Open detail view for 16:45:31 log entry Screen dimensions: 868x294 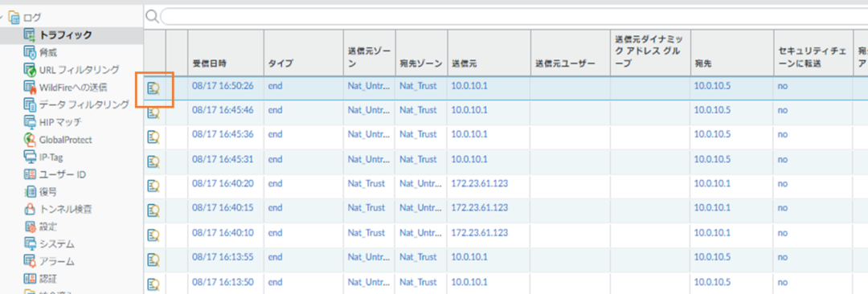(x=154, y=161)
